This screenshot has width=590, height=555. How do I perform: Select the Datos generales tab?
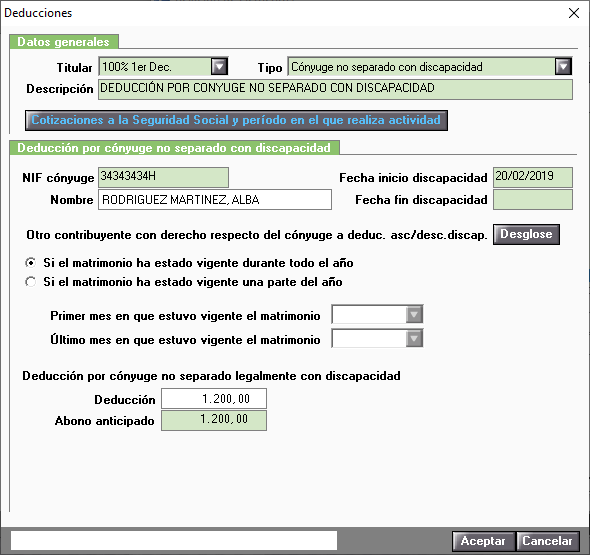tap(64, 42)
